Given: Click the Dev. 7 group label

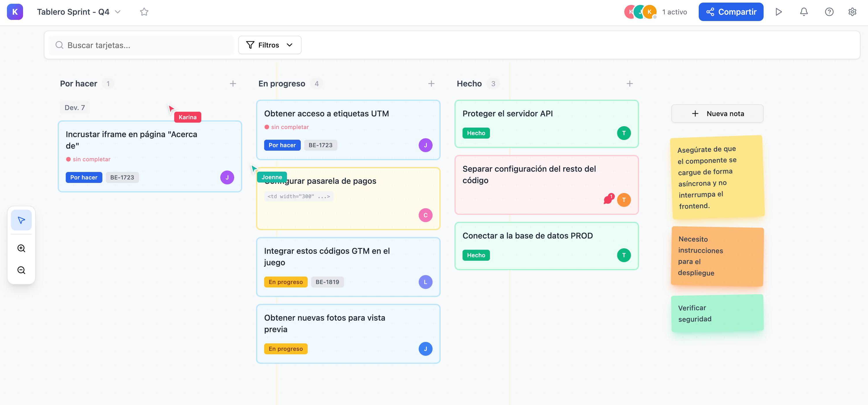Looking at the screenshot, I should point(74,108).
